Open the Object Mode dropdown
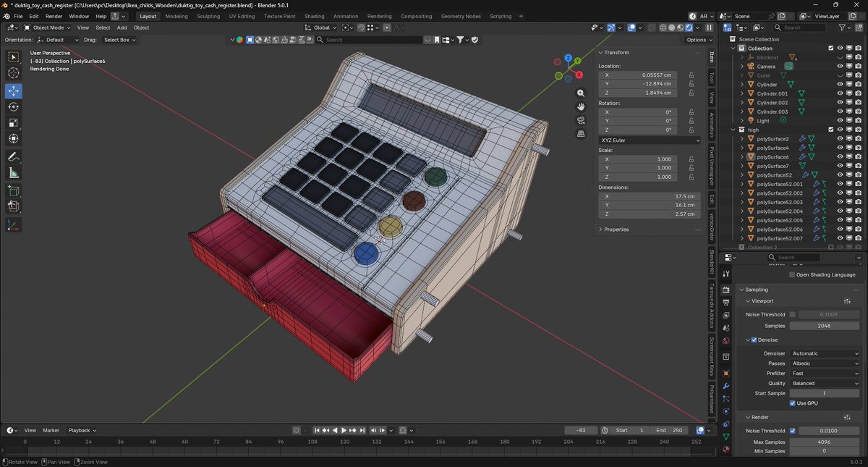This screenshot has height=467, width=868. click(x=48, y=28)
